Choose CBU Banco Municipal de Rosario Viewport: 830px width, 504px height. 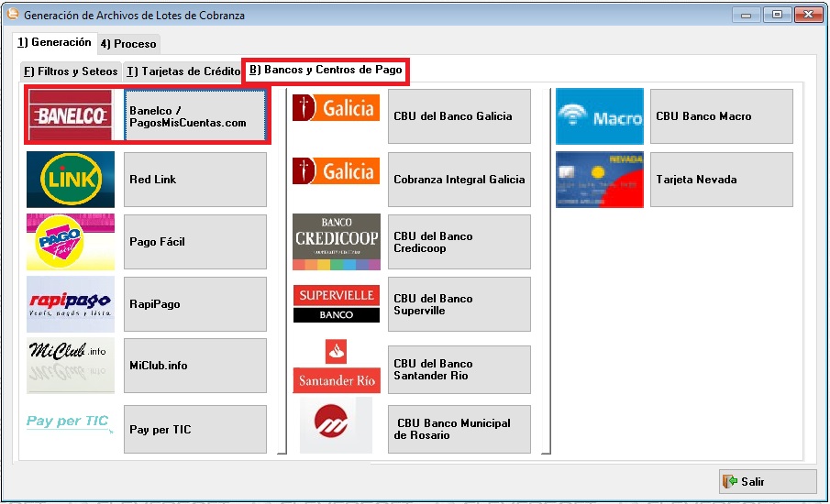click(459, 429)
